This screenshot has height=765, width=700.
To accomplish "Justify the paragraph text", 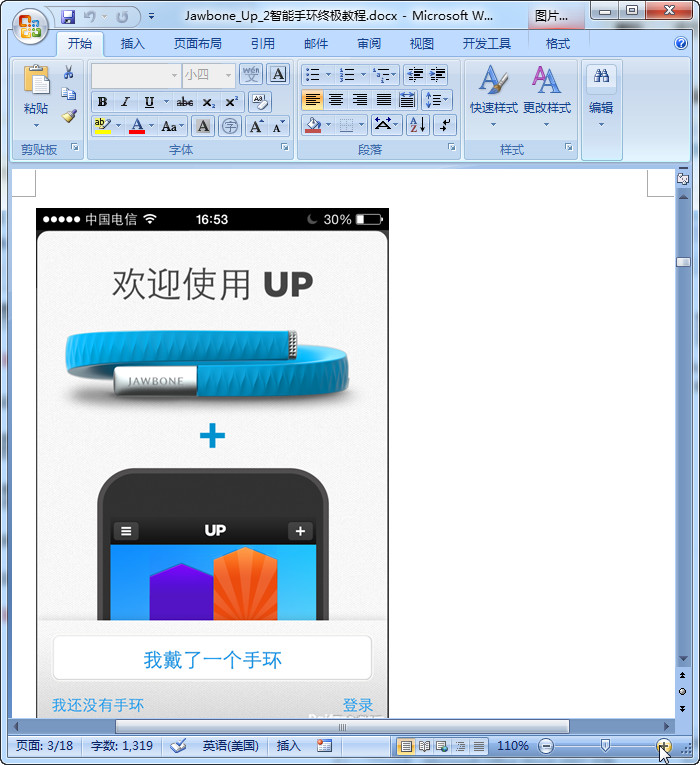I will [383, 100].
